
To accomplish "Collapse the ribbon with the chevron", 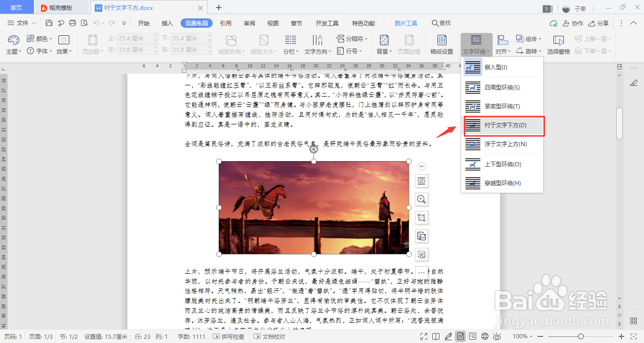I will (x=634, y=23).
